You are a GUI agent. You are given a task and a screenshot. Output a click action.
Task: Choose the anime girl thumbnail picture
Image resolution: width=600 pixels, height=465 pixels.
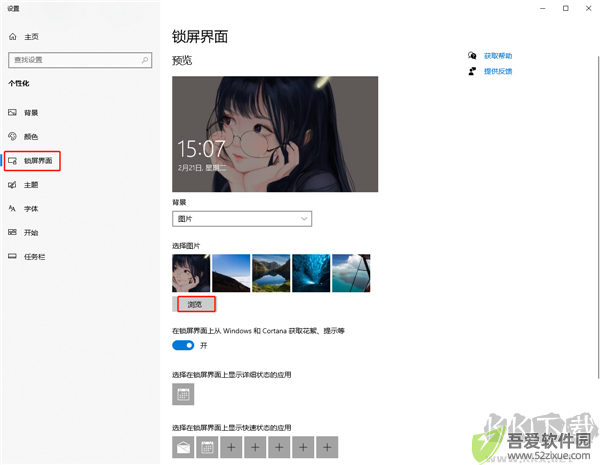coord(191,273)
